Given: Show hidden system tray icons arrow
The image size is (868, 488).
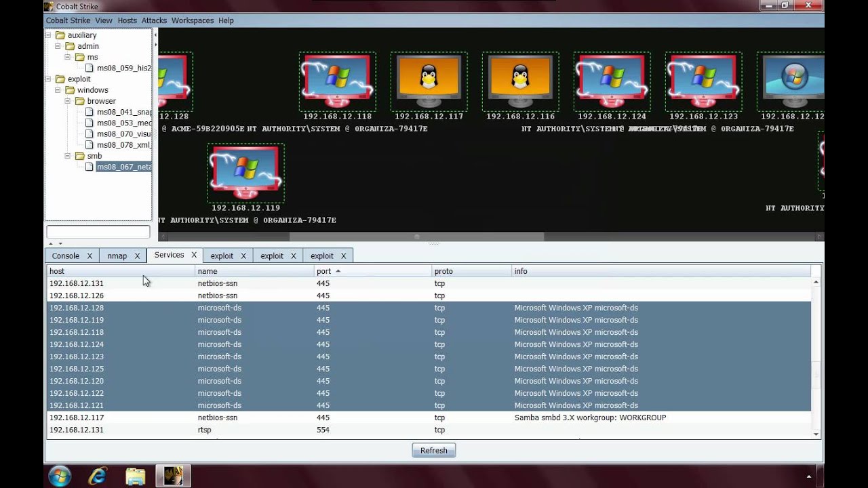Looking at the screenshot, I should coord(809,476).
